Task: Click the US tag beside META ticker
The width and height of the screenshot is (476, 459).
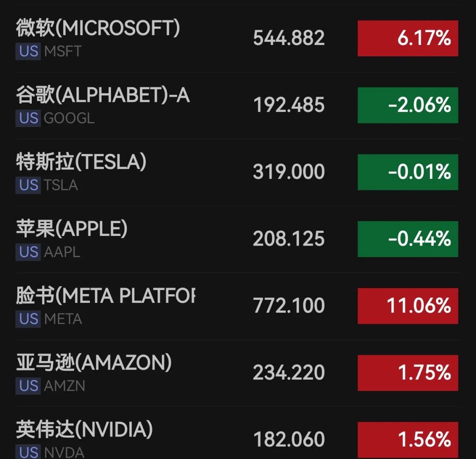Action: (x=28, y=319)
